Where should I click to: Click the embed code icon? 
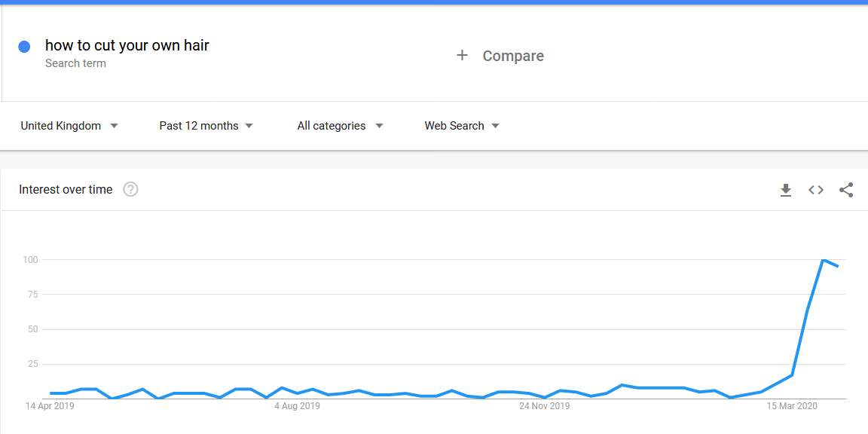tap(816, 190)
